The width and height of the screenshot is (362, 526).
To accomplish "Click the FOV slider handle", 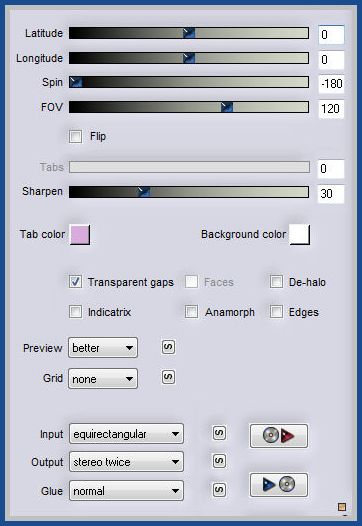I will pos(227,107).
